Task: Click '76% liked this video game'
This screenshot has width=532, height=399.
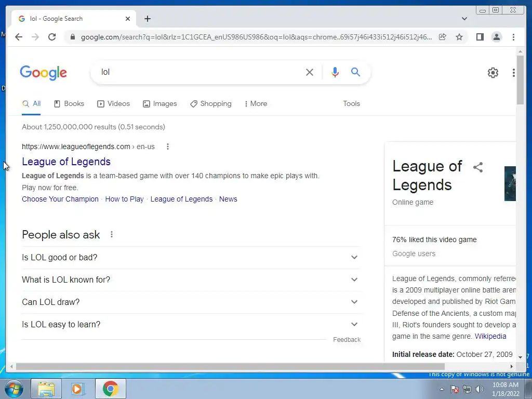Action: pos(434,240)
